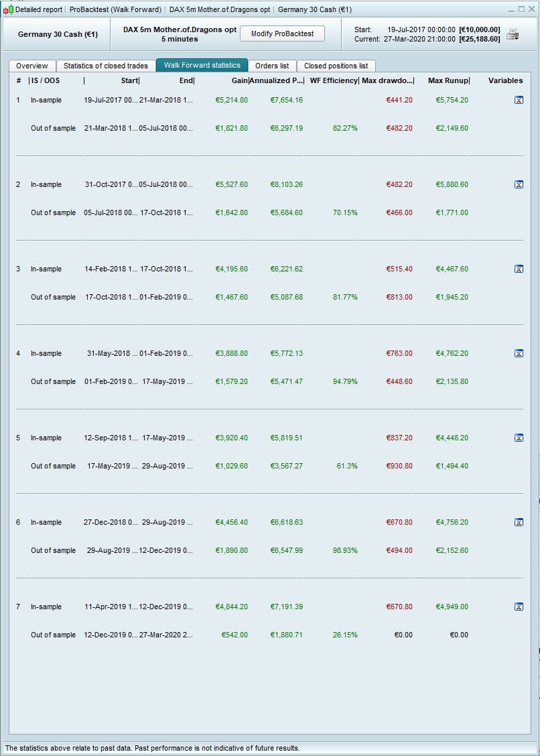
Task: Click the €813.00 max drawdown cell
Action: 399,297
